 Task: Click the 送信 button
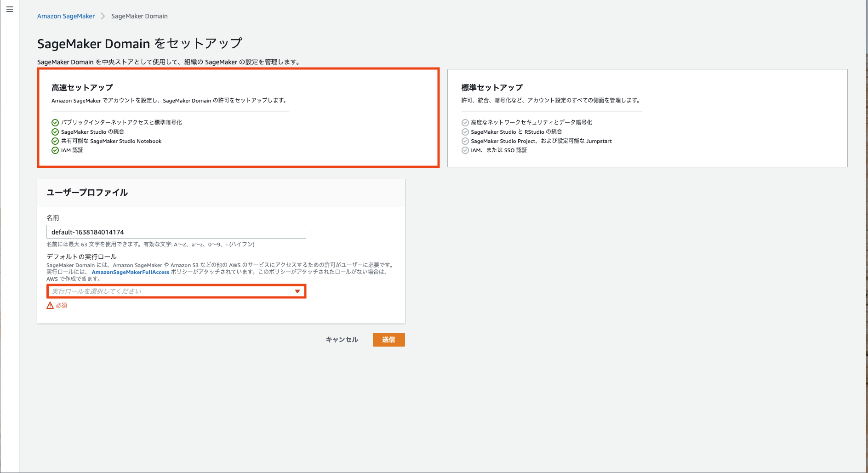[x=388, y=340]
